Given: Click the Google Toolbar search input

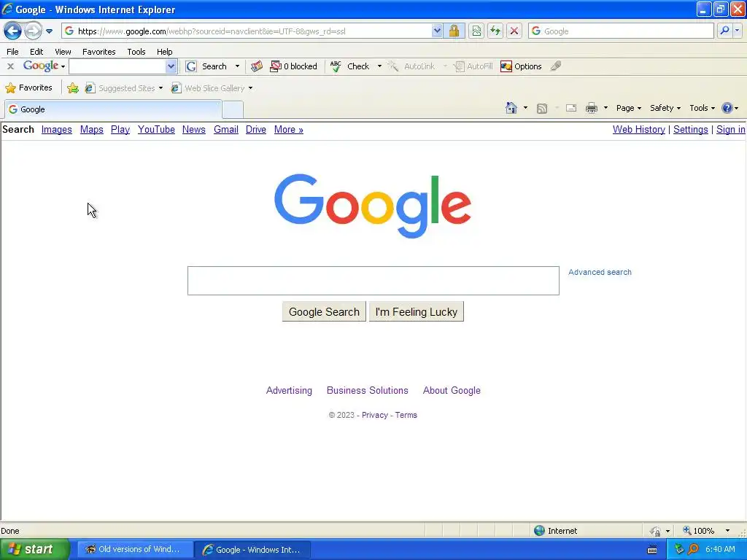Looking at the screenshot, I should coord(117,66).
